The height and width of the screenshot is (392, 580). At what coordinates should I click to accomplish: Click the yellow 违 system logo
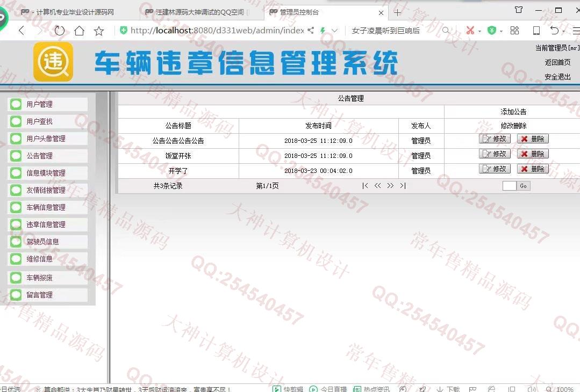(53, 61)
